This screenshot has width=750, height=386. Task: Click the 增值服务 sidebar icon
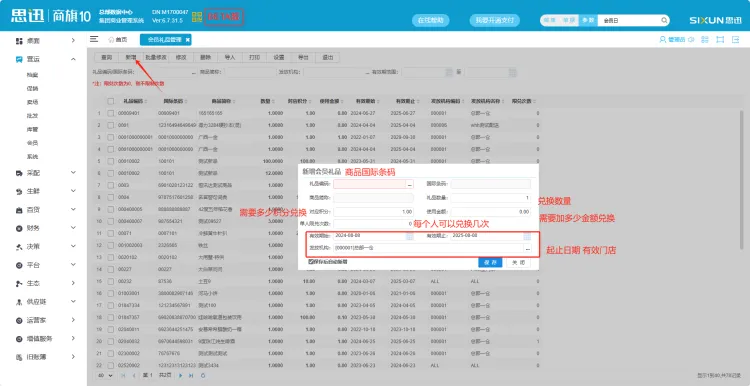(19, 339)
